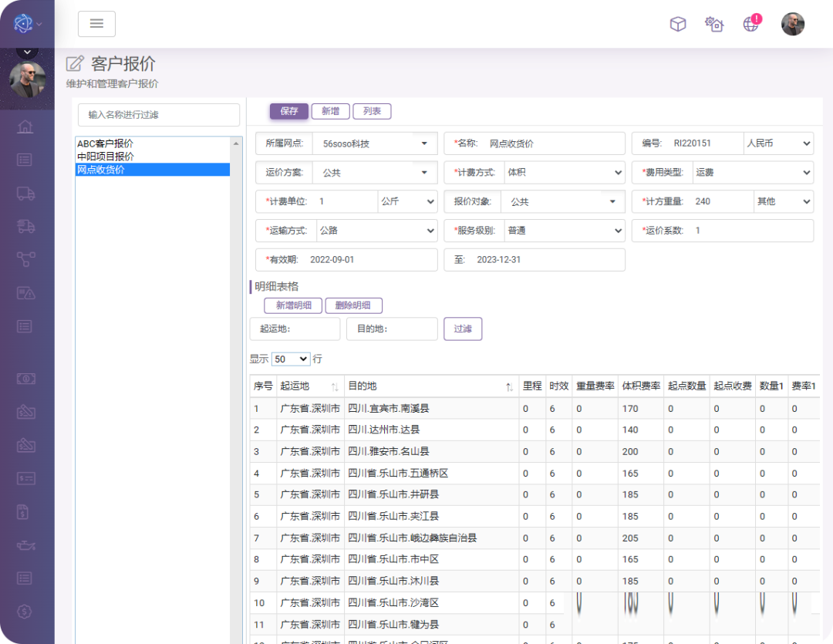Click the workflow diagram icon in sidebar

coord(25,259)
